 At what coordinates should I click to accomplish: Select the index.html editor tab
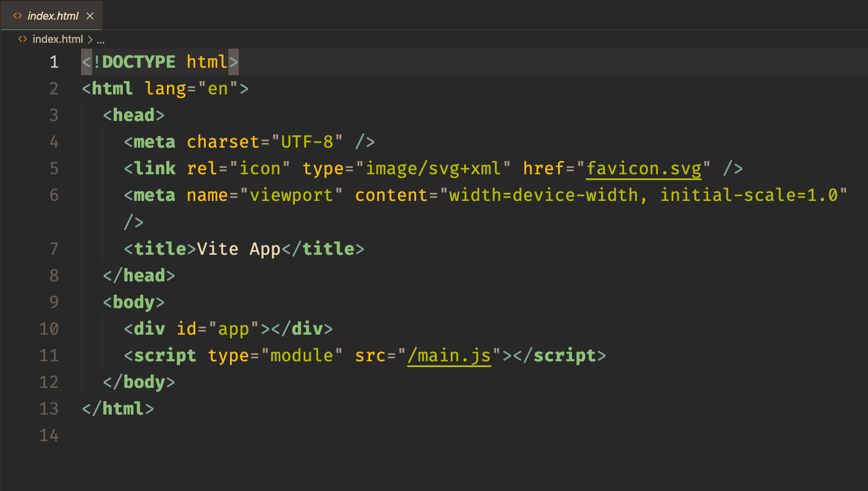53,16
